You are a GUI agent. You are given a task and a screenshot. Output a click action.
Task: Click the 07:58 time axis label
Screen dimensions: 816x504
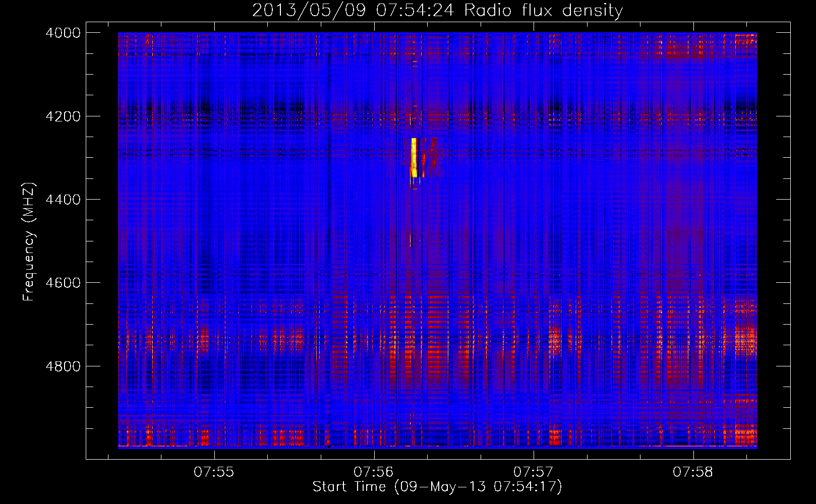pyautogui.click(x=693, y=472)
